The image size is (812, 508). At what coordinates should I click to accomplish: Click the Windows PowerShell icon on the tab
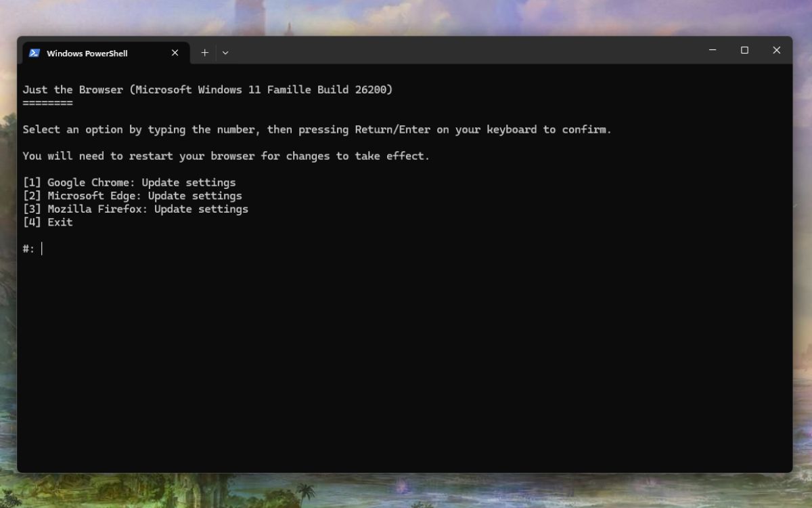pos(34,52)
